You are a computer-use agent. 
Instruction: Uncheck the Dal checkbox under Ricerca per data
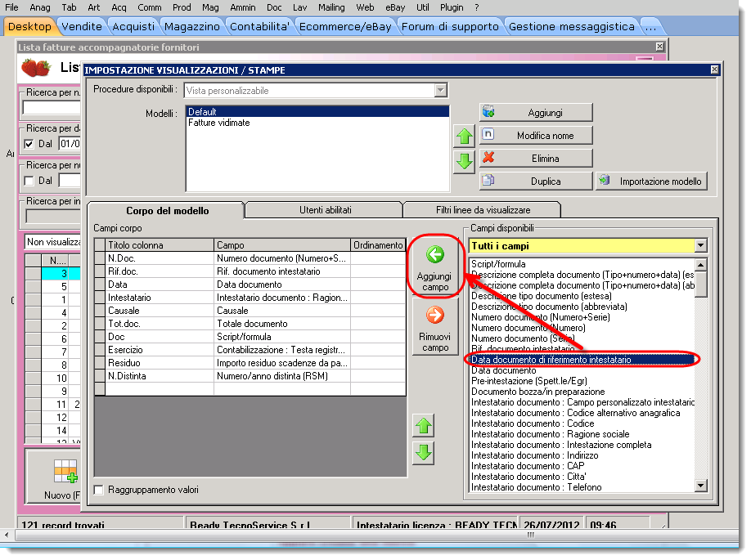29,144
